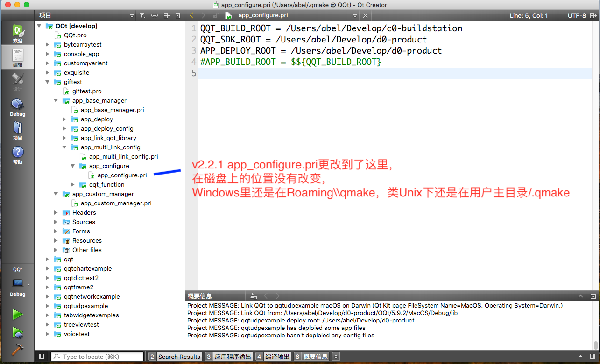The width and height of the screenshot is (600, 364).
Task: Expand the app_deploy node
Action: tap(64, 119)
